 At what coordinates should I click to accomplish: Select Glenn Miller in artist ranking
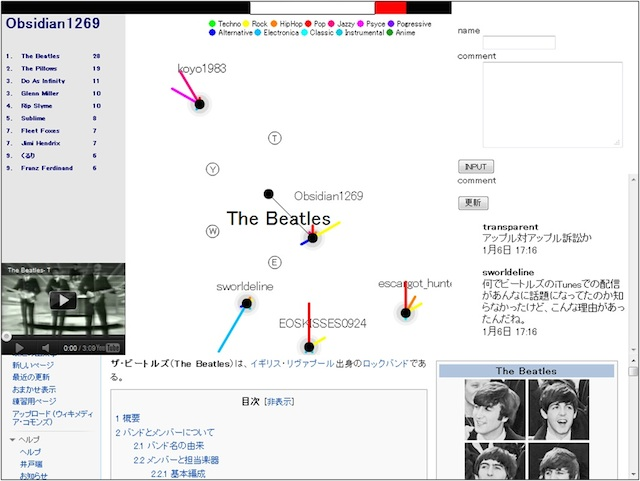coord(40,93)
